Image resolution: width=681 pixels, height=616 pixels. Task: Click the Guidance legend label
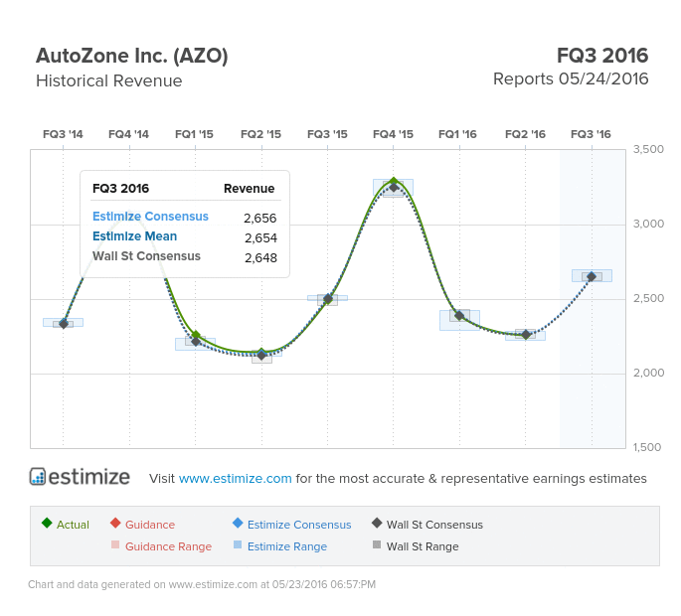[x=150, y=525]
